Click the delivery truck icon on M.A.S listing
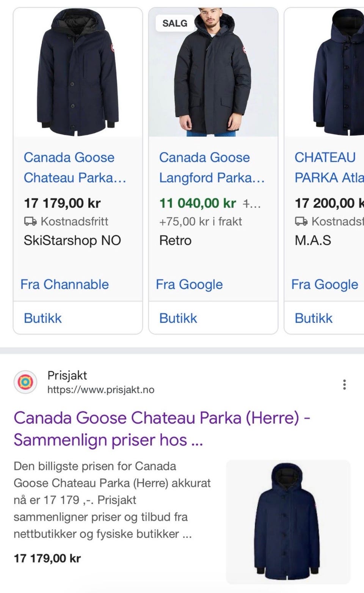Screen dimensions: 364x593 (x=301, y=221)
